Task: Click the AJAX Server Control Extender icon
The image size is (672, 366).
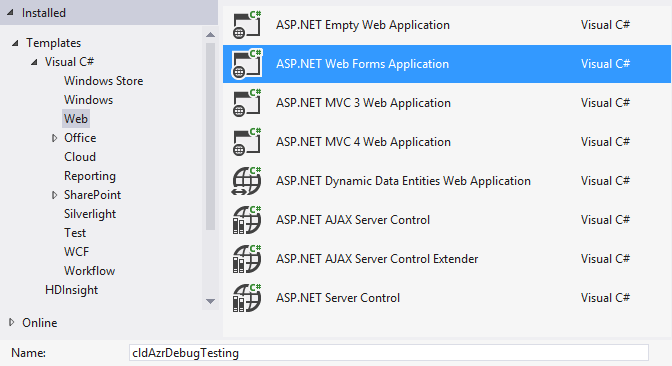Action: point(247,259)
